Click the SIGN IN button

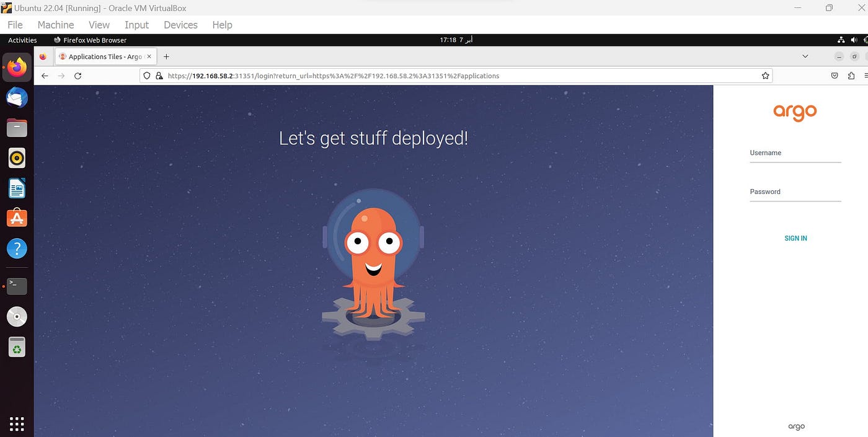click(x=795, y=238)
